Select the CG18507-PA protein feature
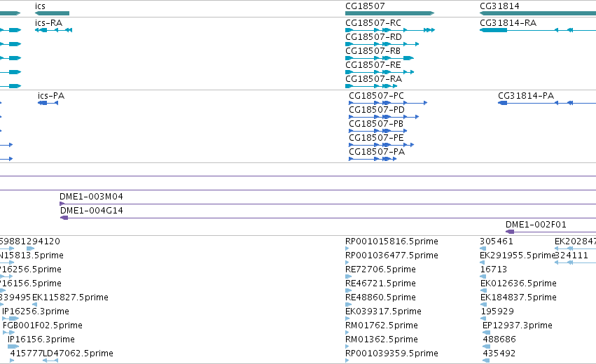The width and height of the screenshot is (596, 364). pyautogui.click(x=373, y=159)
